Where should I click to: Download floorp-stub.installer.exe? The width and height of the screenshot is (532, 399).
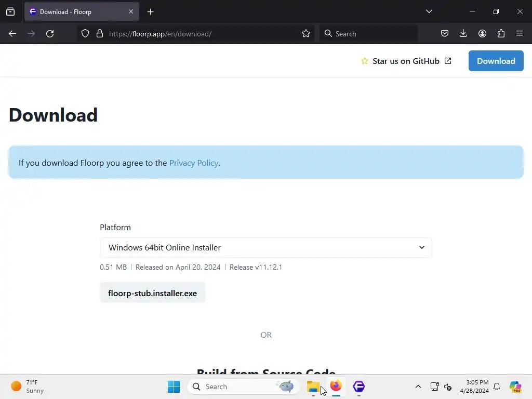pos(152,293)
